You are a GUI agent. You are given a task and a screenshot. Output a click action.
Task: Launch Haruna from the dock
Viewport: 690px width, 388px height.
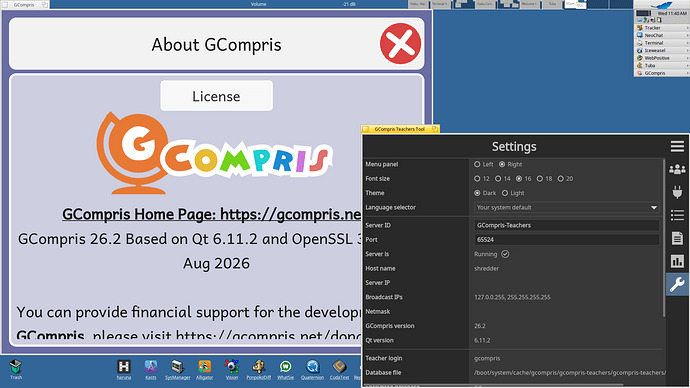click(x=124, y=370)
